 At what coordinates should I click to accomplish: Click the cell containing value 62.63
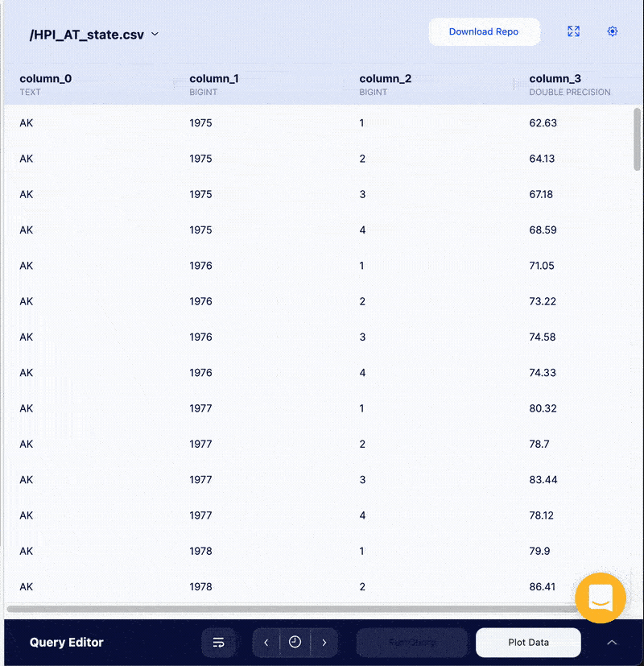pyautogui.click(x=543, y=122)
